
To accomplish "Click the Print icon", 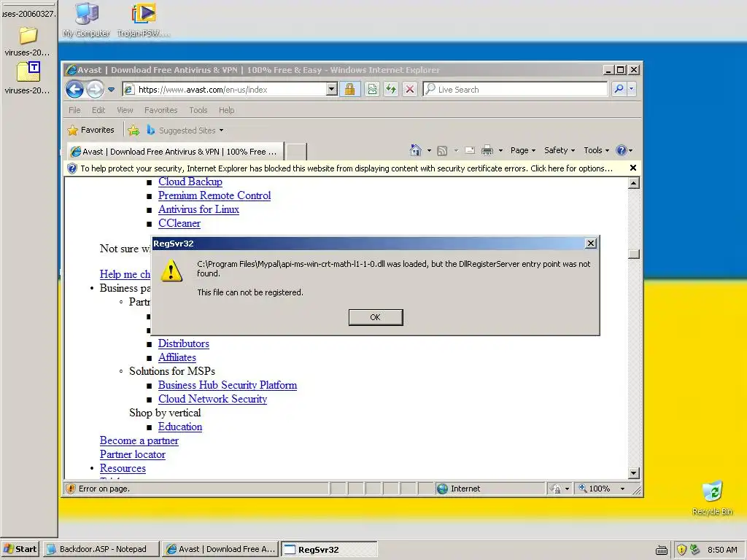I will pos(487,150).
